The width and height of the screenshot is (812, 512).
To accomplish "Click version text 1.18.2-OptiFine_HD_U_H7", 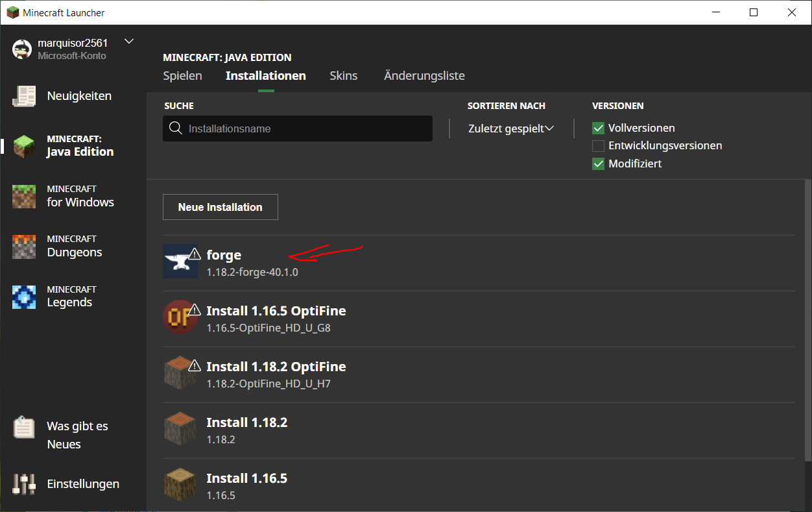I will [269, 384].
